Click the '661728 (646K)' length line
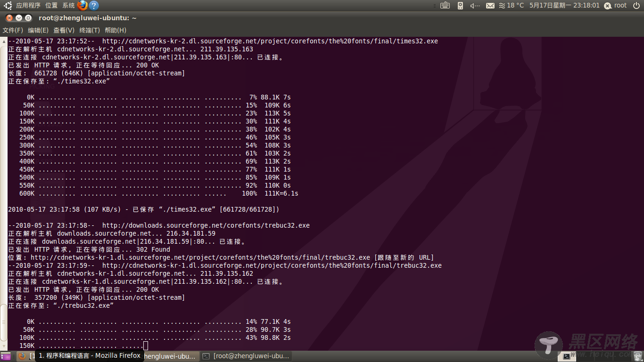 pos(97,73)
